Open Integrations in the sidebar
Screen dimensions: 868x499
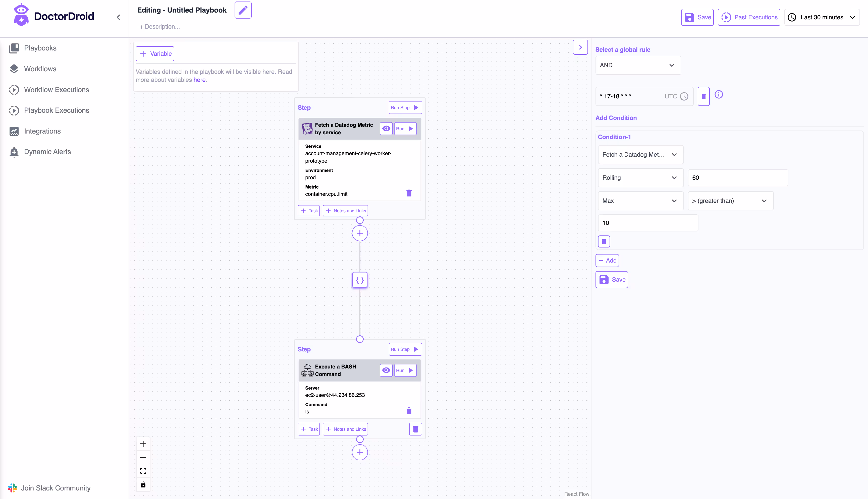35,131
